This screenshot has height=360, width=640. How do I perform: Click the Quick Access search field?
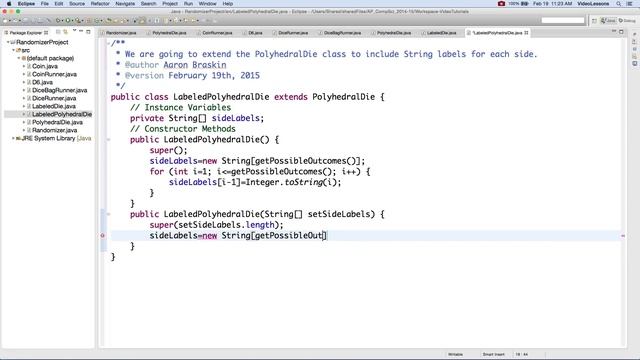click(x=562, y=20)
